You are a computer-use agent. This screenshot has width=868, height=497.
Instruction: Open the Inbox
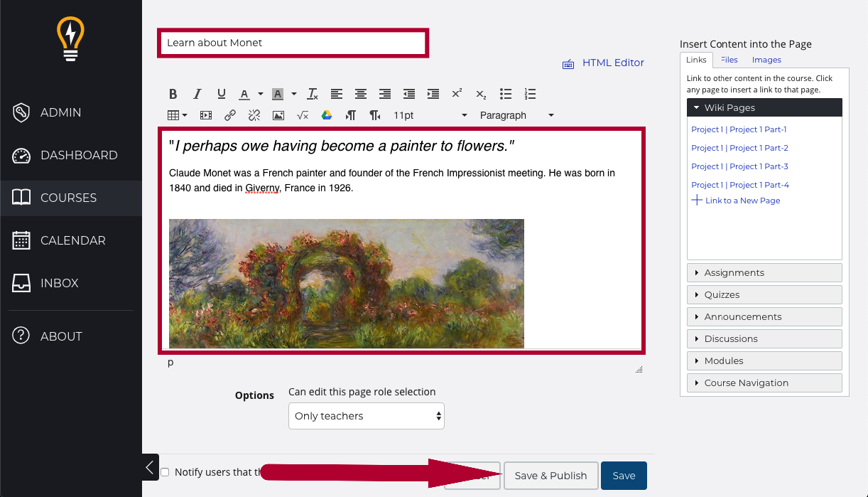coord(71,283)
